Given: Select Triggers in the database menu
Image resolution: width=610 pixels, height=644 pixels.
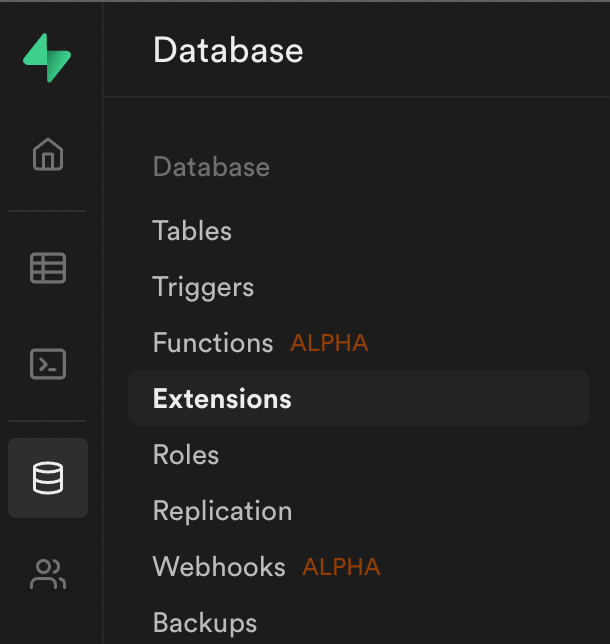Looking at the screenshot, I should pos(203,287).
